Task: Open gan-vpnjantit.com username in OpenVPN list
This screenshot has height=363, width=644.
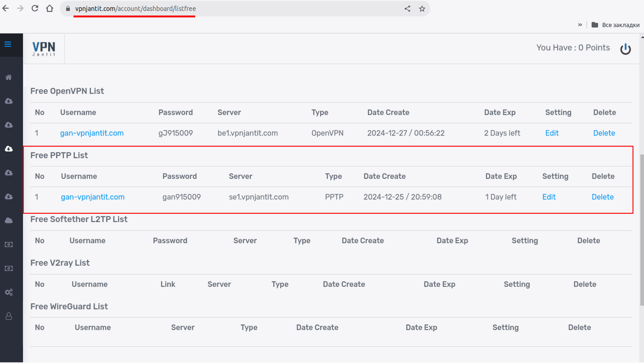Action: click(x=92, y=133)
